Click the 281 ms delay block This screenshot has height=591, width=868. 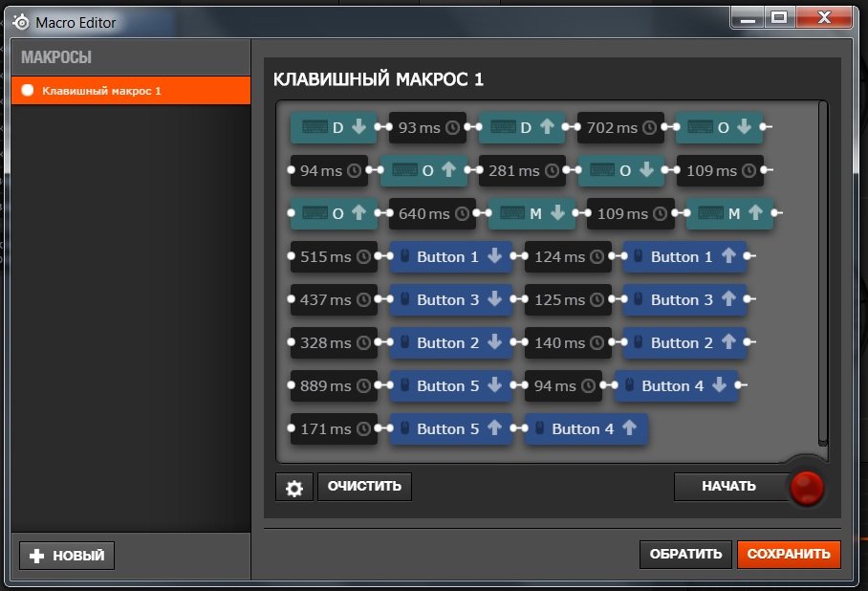(x=522, y=170)
